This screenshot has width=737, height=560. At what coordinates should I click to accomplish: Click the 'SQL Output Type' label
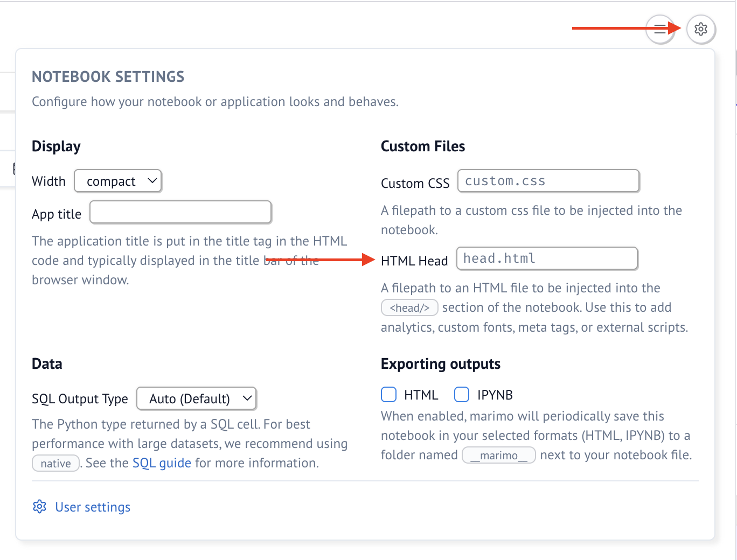(x=80, y=399)
